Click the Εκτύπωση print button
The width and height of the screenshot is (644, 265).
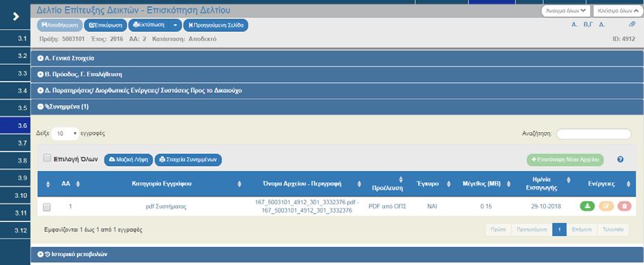pos(149,25)
